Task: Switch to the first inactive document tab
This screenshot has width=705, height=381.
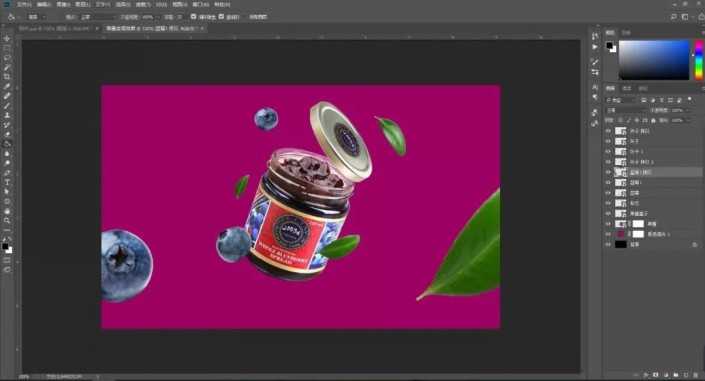Action: (54, 28)
